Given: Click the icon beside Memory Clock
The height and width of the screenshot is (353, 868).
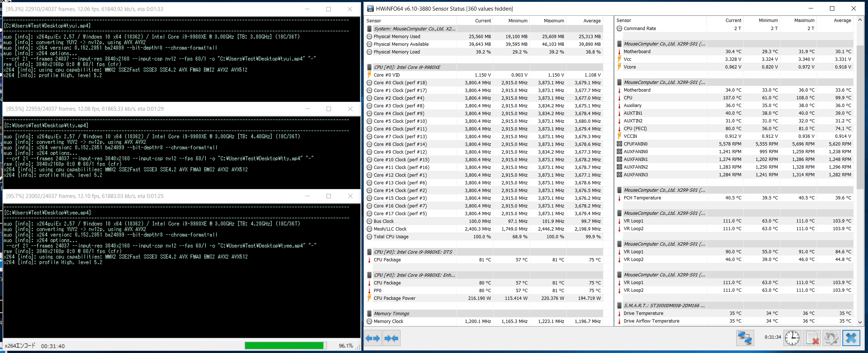Looking at the screenshot, I should click(x=369, y=321).
